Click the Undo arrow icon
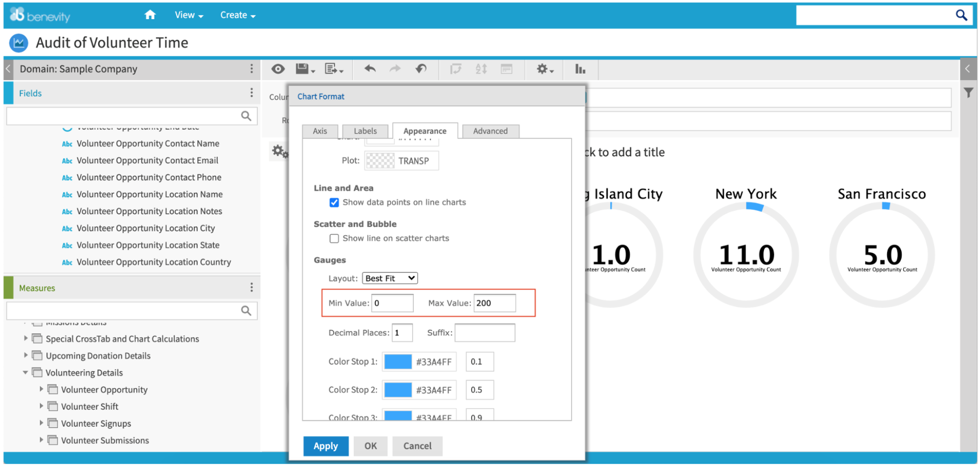This screenshot has width=980, height=467. pyautogui.click(x=370, y=69)
